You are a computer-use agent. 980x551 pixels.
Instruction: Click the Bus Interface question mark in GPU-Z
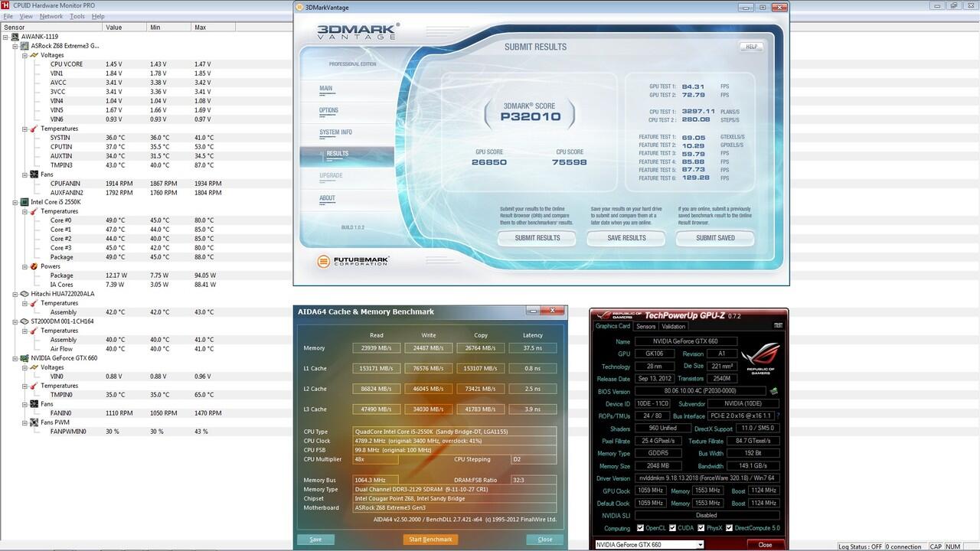[x=779, y=416]
